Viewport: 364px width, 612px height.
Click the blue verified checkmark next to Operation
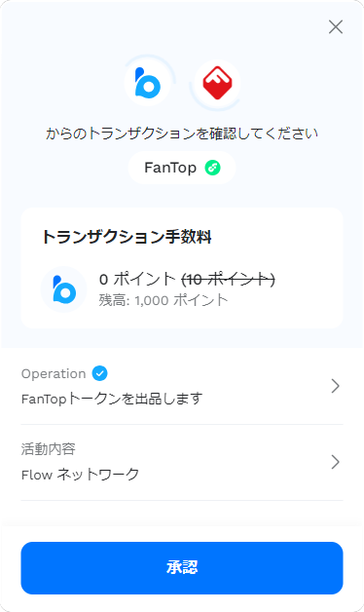[x=100, y=373]
